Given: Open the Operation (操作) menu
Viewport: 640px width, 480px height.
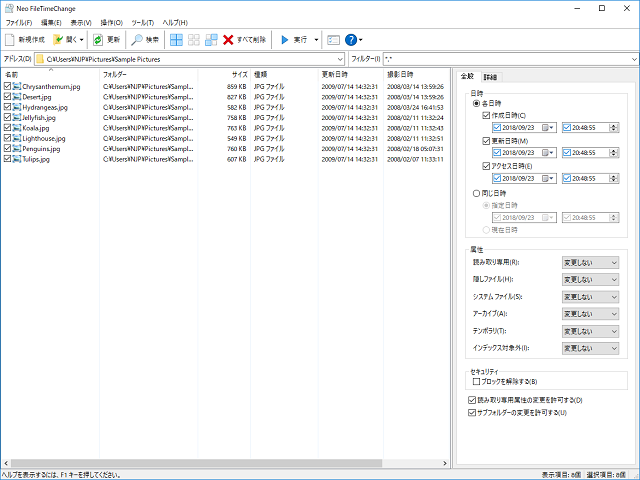Looking at the screenshot, I should (x=112, y=22).
